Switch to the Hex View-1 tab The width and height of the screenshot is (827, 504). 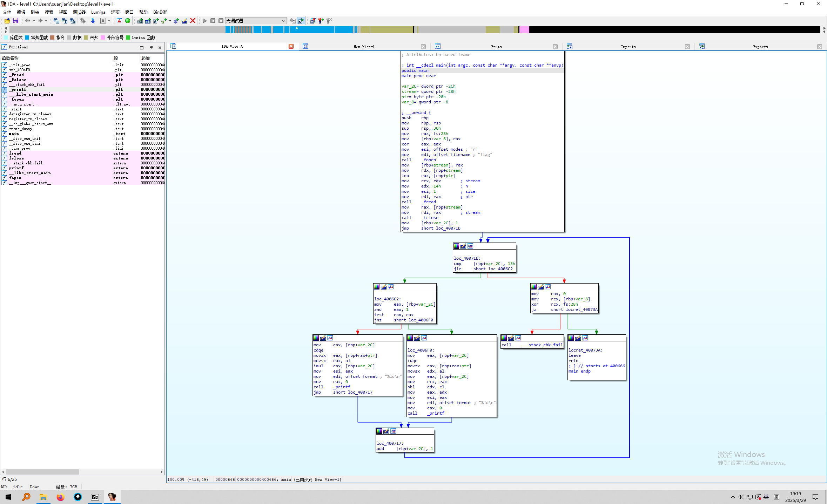pos(364,47)
